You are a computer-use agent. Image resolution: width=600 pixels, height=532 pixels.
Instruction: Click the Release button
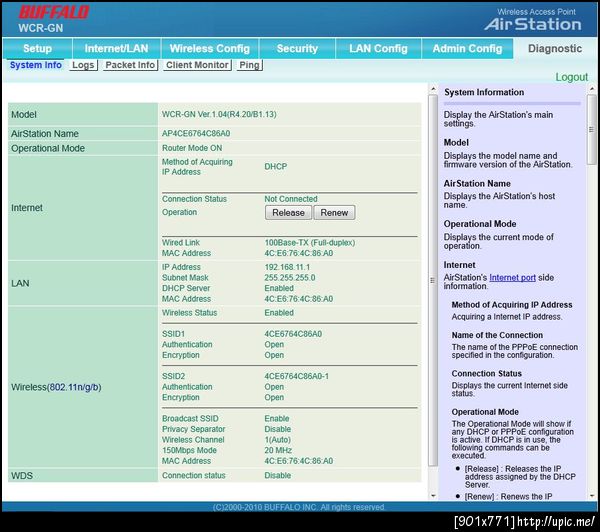(288, 212)
